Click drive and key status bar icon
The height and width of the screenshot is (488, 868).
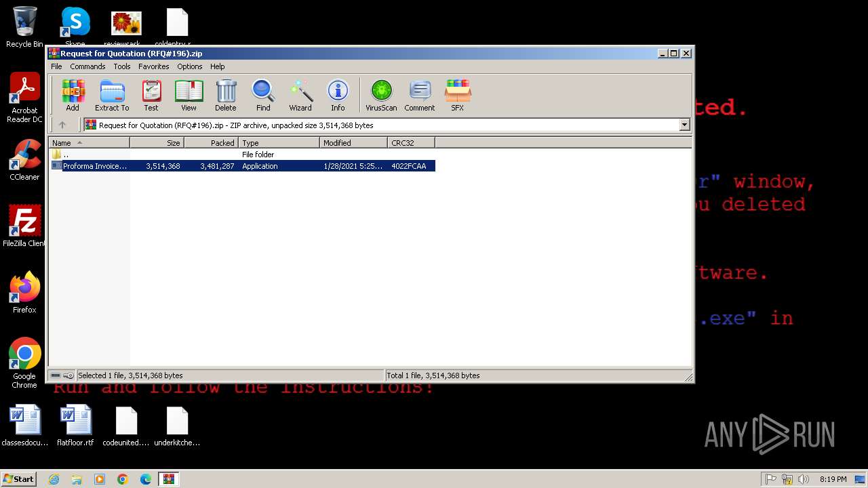(62, 375)
